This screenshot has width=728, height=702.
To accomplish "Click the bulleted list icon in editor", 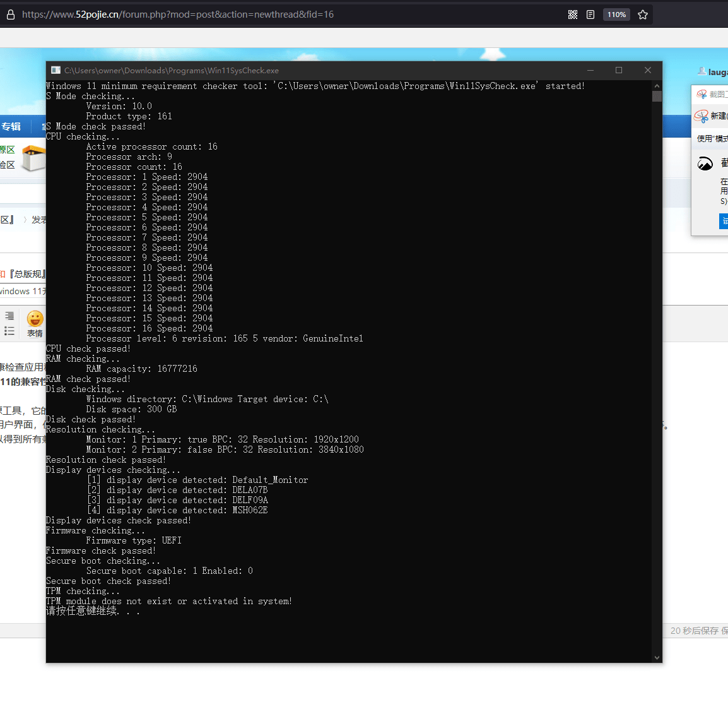I will [x=9, y=331].
